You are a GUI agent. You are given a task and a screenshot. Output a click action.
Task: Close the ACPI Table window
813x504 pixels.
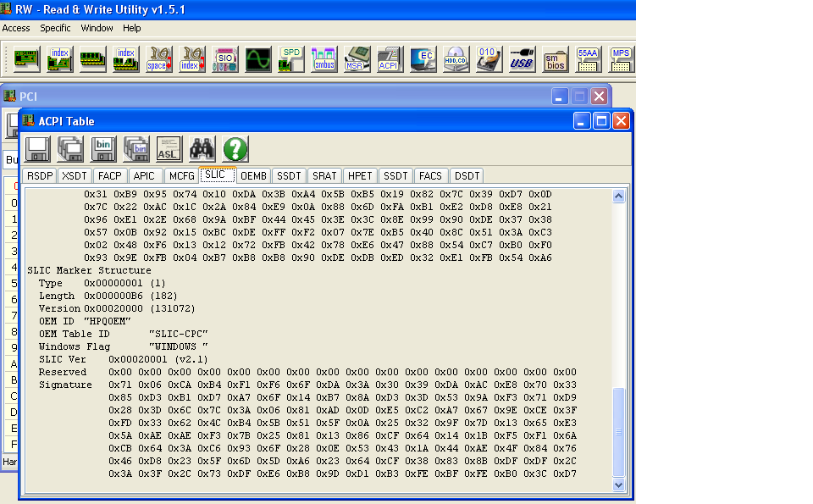coord(621,121)
